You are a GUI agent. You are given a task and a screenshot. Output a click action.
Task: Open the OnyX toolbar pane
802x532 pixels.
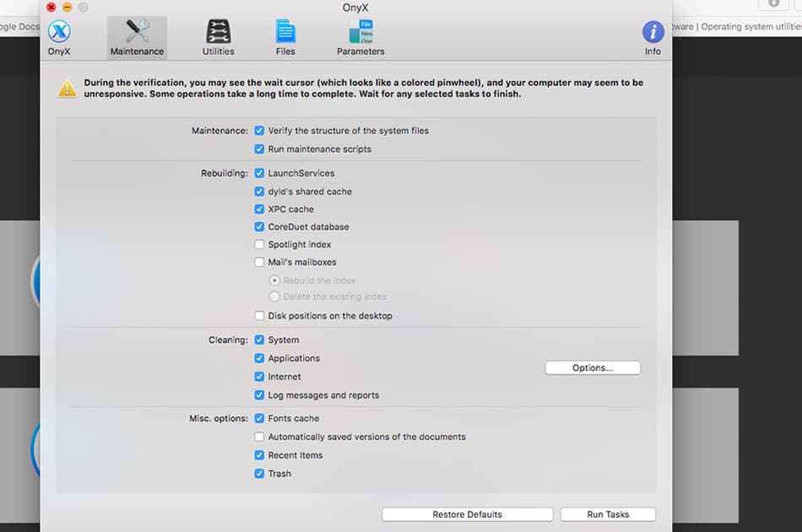point(59,37)
